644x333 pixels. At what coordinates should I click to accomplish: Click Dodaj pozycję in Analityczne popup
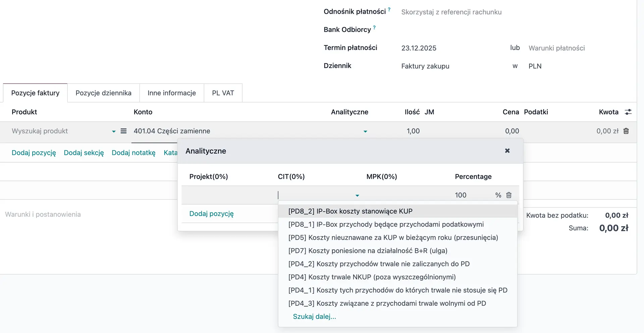[211, 214]
